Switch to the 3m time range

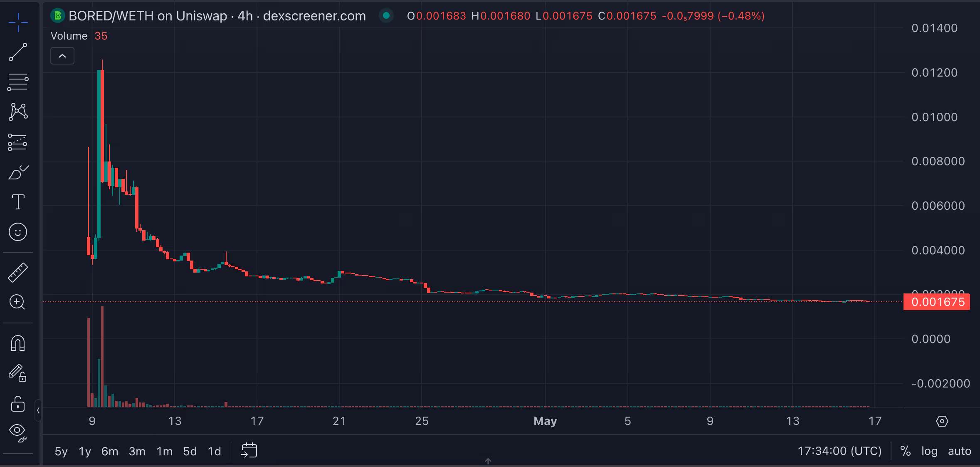[137, 451]
